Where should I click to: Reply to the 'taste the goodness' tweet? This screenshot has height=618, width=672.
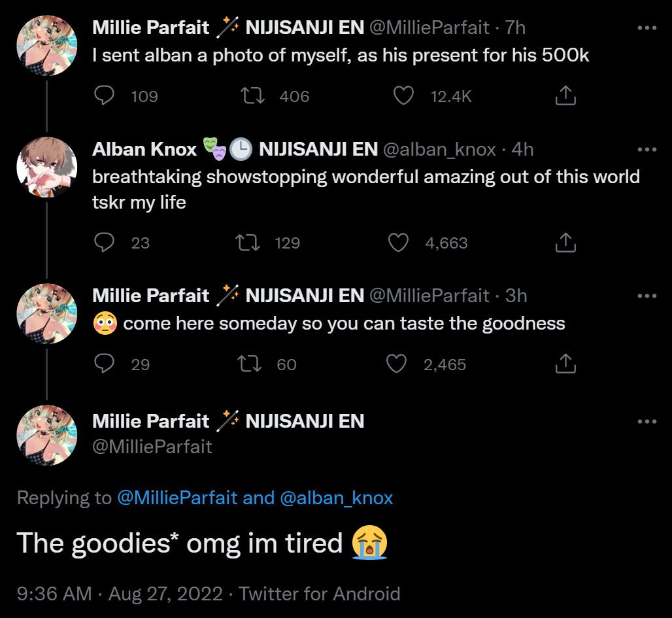coord(105,364)
